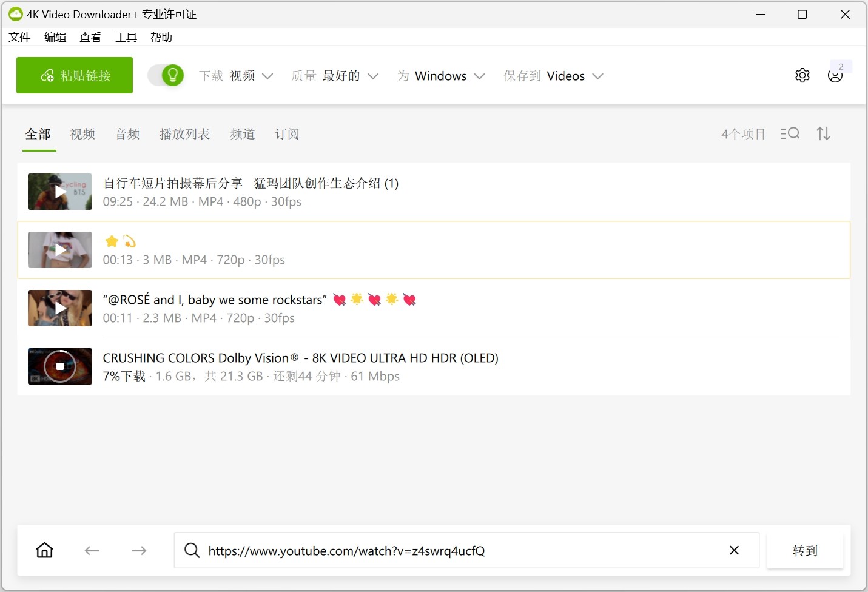Click the sort arrows icon
This screenshot has width=868, height=592.
[x=823, y=133]
